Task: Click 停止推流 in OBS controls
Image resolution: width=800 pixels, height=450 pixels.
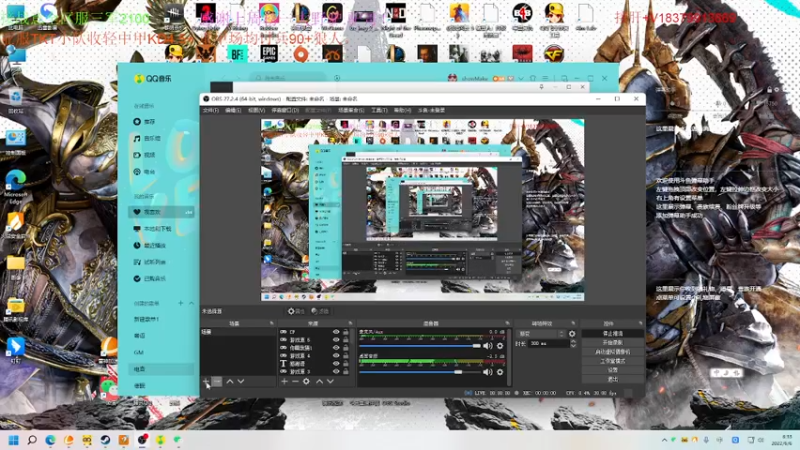Action: point(613,334)
